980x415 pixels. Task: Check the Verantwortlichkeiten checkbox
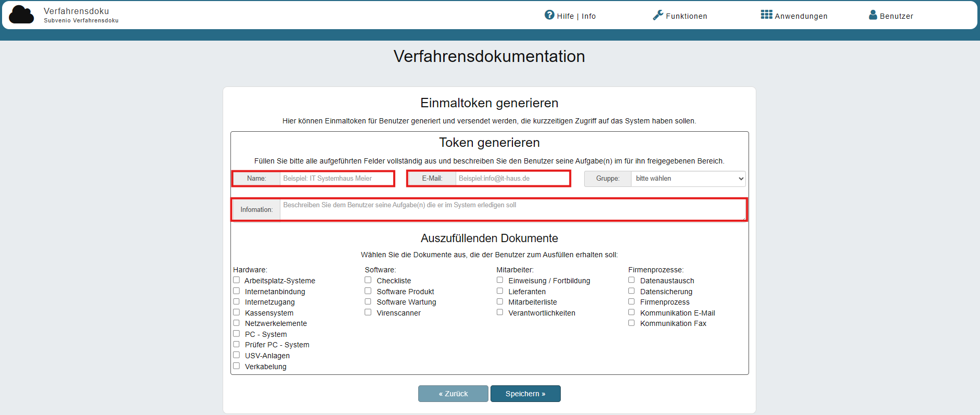coord(500,312)
